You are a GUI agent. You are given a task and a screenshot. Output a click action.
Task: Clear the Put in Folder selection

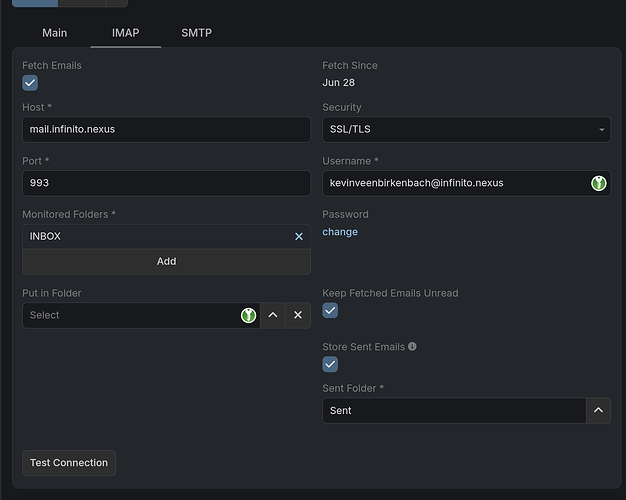click(x=297, y=315)
